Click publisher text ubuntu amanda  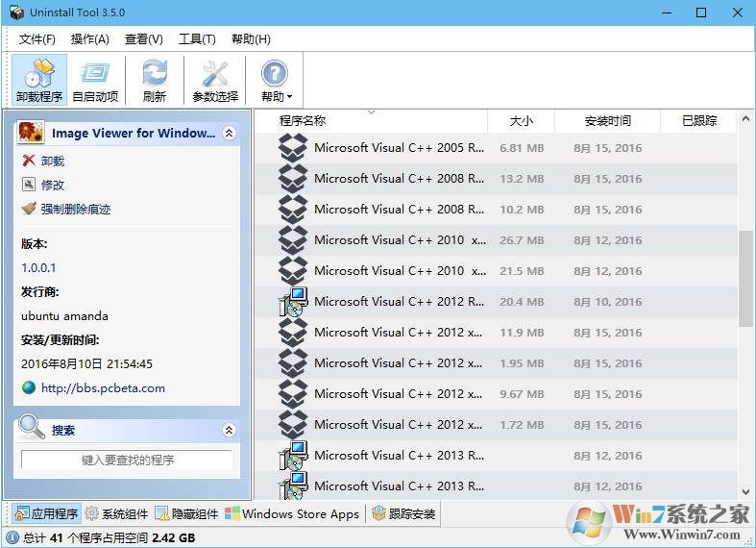click(x=64, y=316)
